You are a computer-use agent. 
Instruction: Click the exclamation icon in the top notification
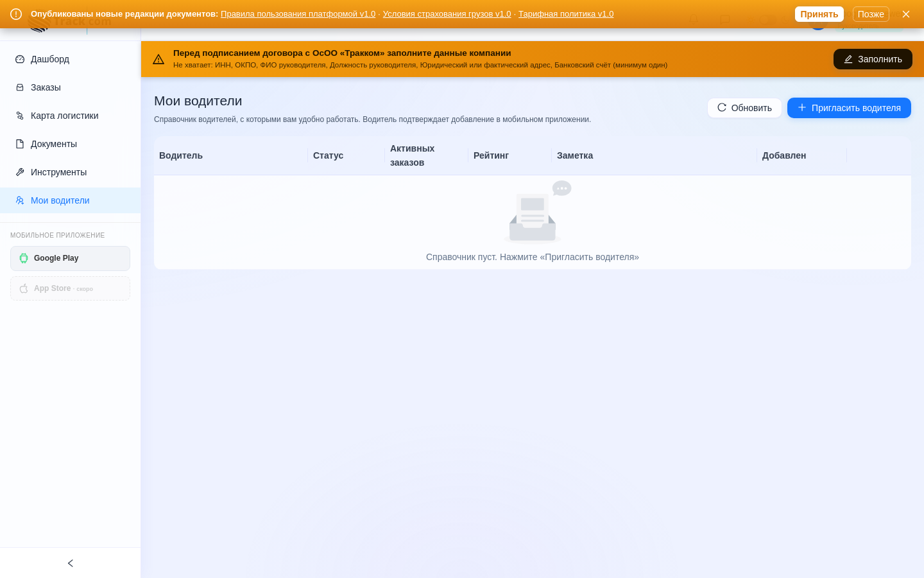pyautogui.click(x=16, y=14)
